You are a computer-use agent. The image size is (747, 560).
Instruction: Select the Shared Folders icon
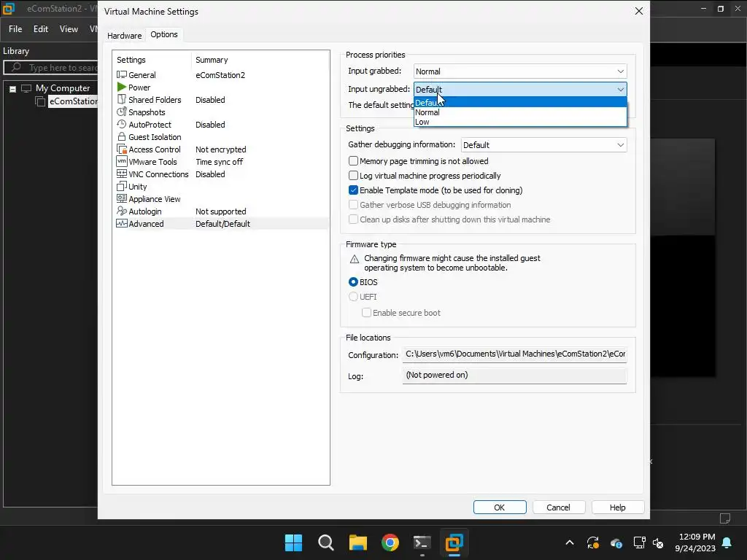[122, 99]
